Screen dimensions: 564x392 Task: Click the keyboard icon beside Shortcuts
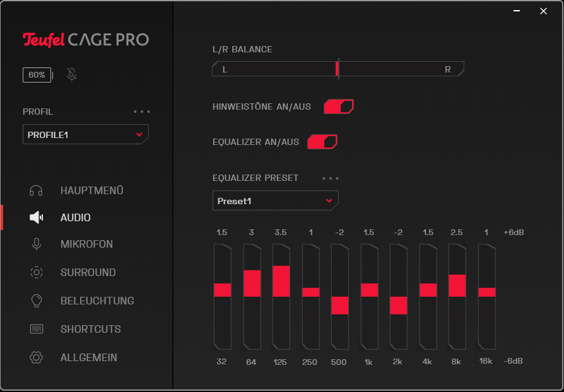point(37,329)
